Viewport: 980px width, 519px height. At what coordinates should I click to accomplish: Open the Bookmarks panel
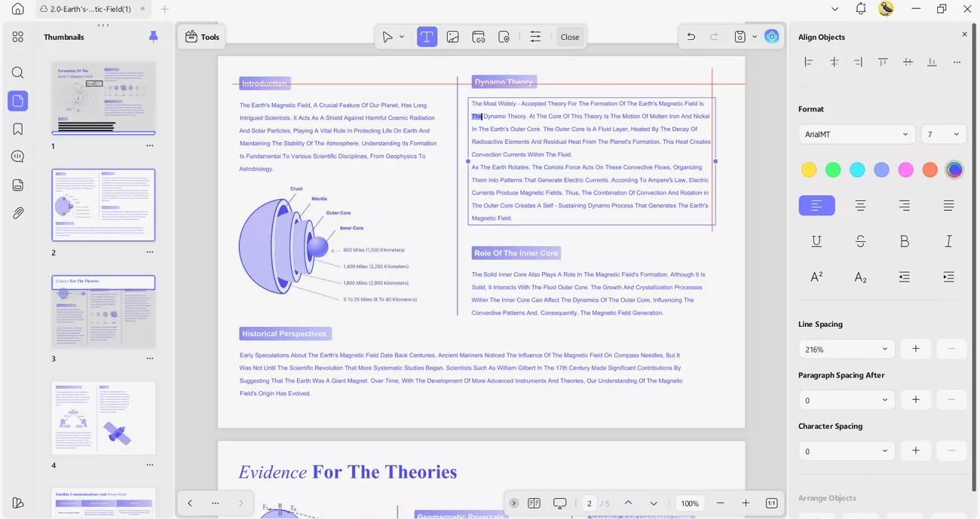click(x=17, y=128)
